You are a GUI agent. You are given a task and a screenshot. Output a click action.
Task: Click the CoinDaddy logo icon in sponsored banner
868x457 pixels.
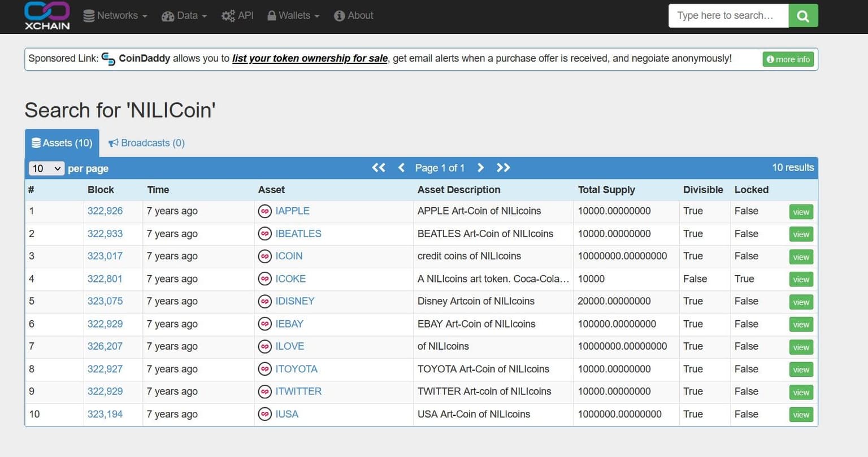pyautogui.click(x=108, y=59)
